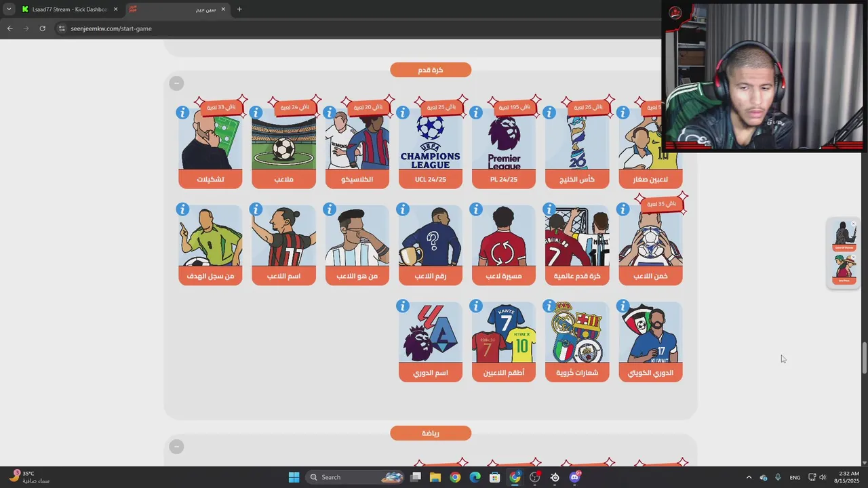Screen dimensions: 868x488
Task: Pick the شعارات كروية club logos card
Action: coord(577,342)
